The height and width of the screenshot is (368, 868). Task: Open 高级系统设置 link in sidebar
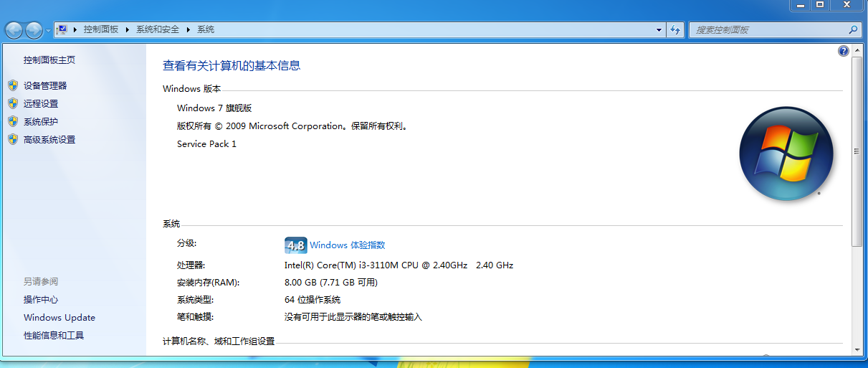[49, 139]
